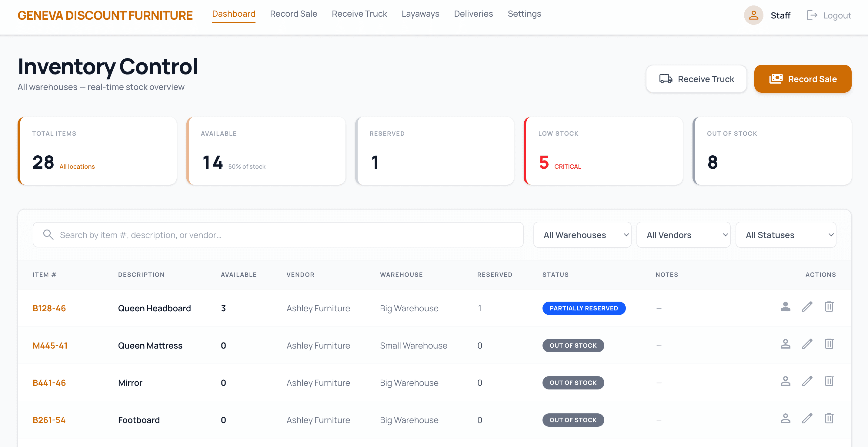Select the Low Stock critical card

(x=603, y=151)
